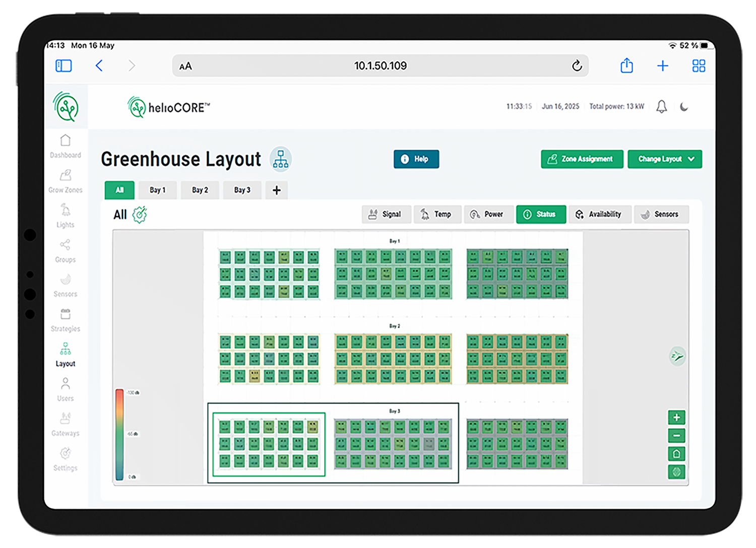This screenshot has height=548, width=756.
Task: Click the layout hierarchy icon beside title
Action: coord(281,159)
